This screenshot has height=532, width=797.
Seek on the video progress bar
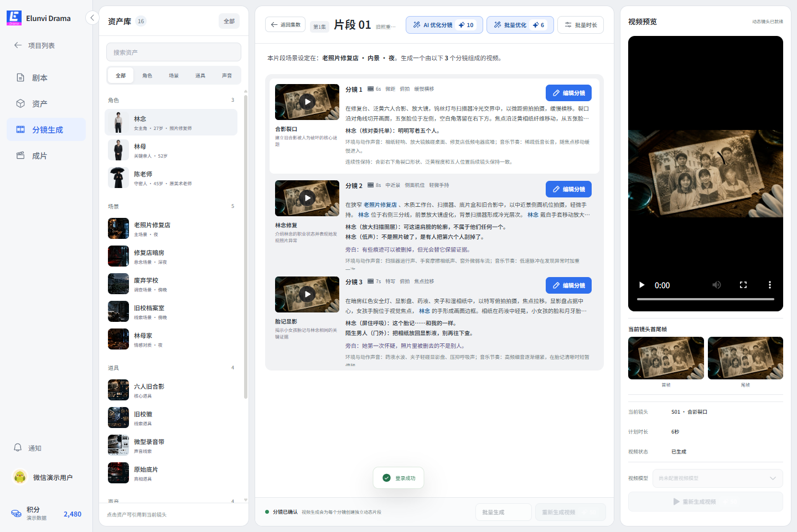coord(706,299)
